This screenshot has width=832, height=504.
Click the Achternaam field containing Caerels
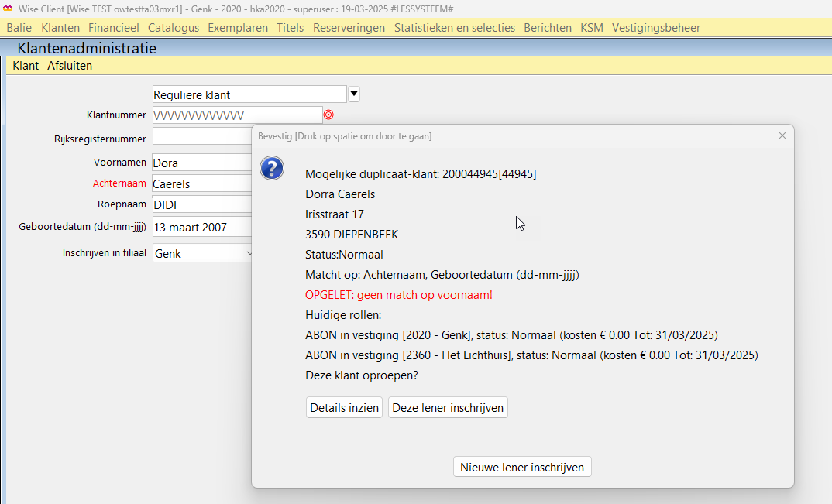click(x=202, y=183)
